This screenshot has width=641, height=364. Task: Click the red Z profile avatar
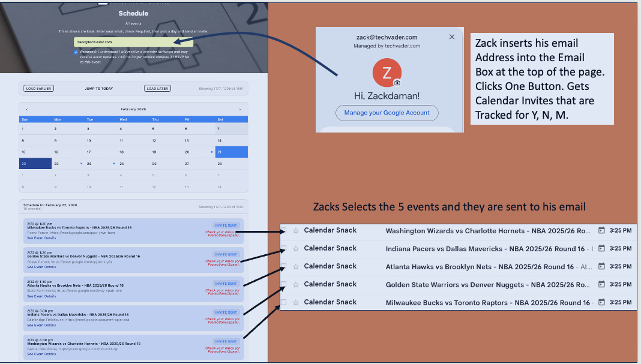pos(387,73)
